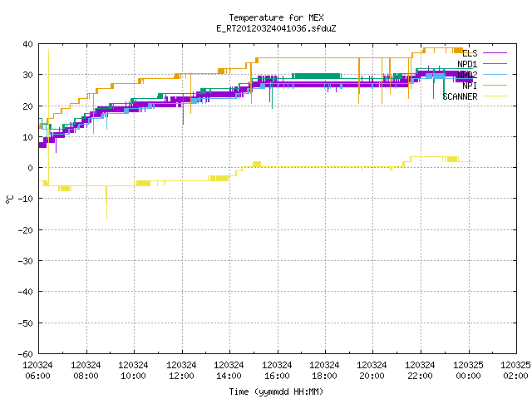The image size is (532, 399).
Task: Click the x-axis label 120325 00:00
Action: click(469, 371)
